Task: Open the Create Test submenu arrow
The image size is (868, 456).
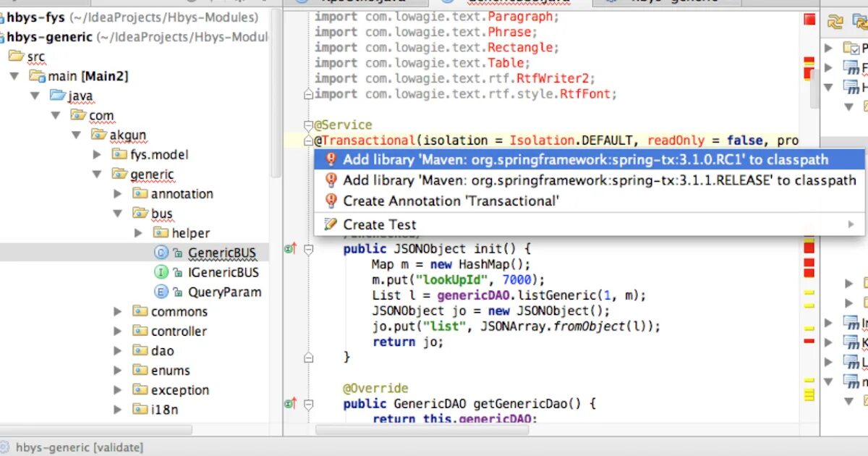Action: 851,224
